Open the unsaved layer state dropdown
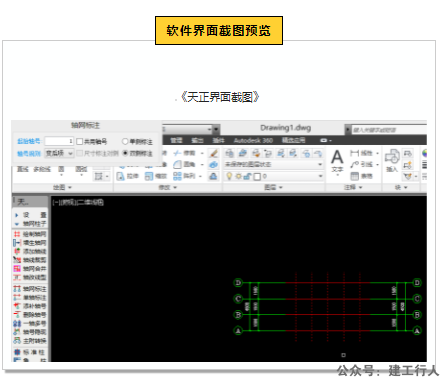This screenshot has width=440, height=377. [274, 164]
